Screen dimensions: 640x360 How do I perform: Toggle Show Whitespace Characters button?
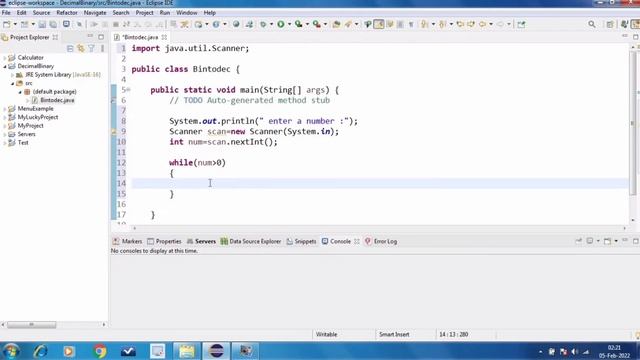[x=411, y=24]
